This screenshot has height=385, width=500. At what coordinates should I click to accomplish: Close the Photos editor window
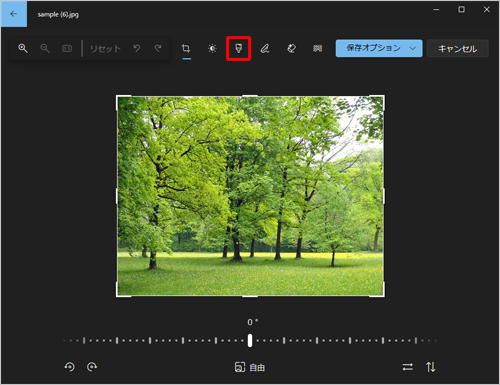[x=487, y=9]
